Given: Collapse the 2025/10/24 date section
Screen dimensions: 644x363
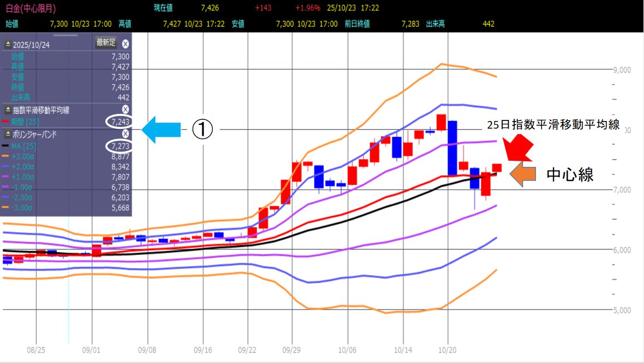Looking at the screenshot, I should 8,44.
